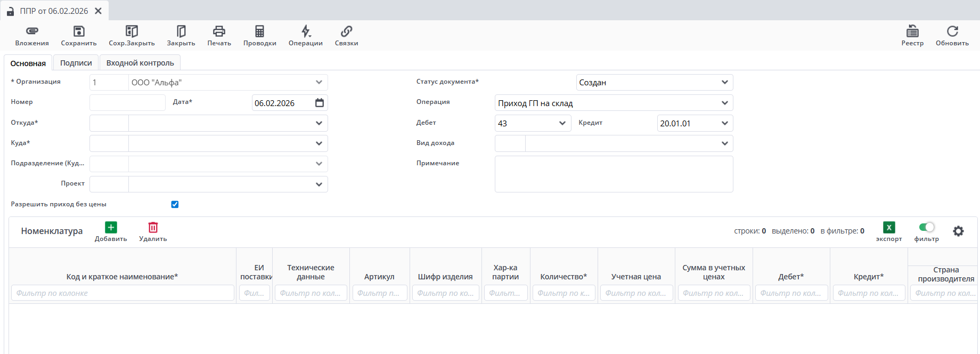The image size is (980, 354).
Task: Click the Печать print icon
Action: pos(219,31)
